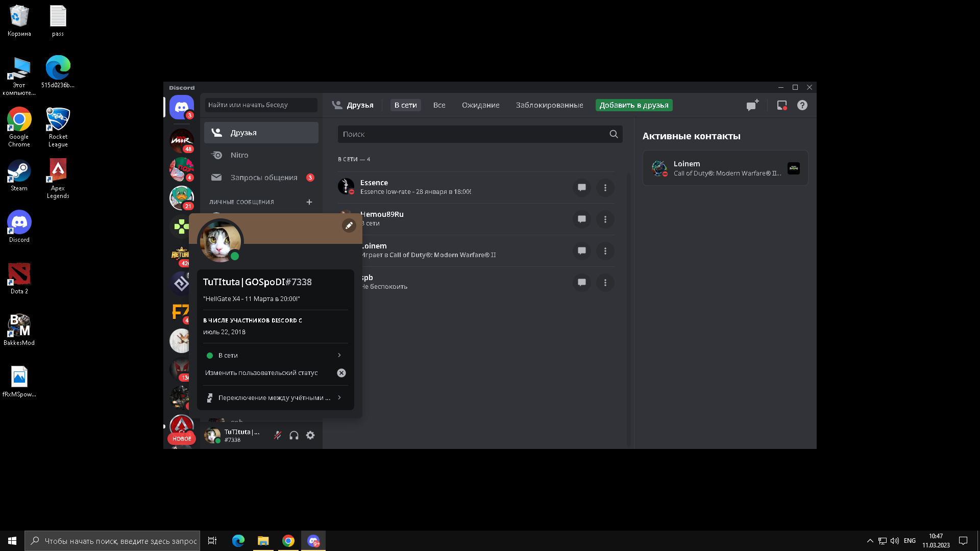Switch to the 'Все' friends tab
The image size is (980, 551).
pyautogui.click(x=439, y=105)
